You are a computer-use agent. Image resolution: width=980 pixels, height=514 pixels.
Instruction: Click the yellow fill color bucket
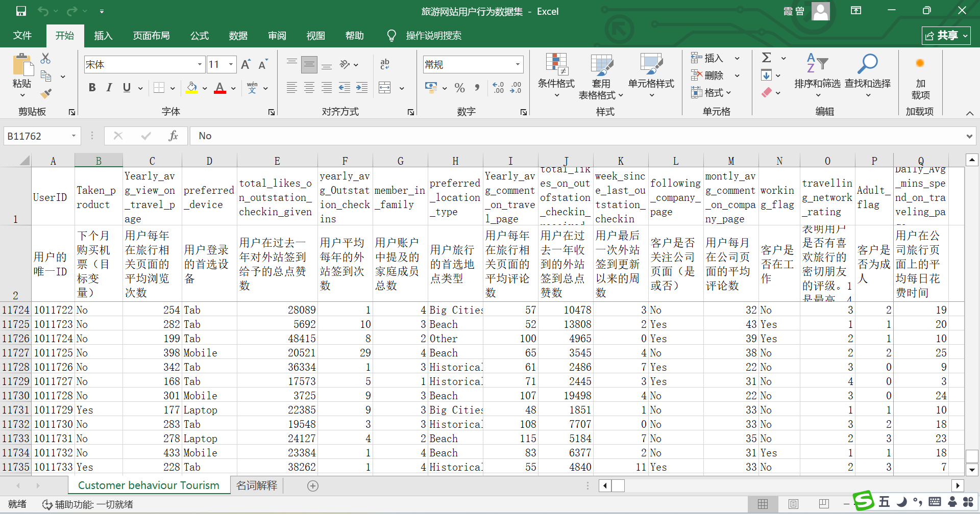(192, 88)
